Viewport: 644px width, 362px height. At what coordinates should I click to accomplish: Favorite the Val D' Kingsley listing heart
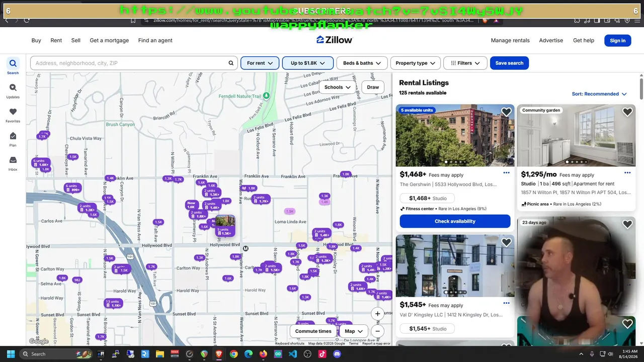(506, 242)
